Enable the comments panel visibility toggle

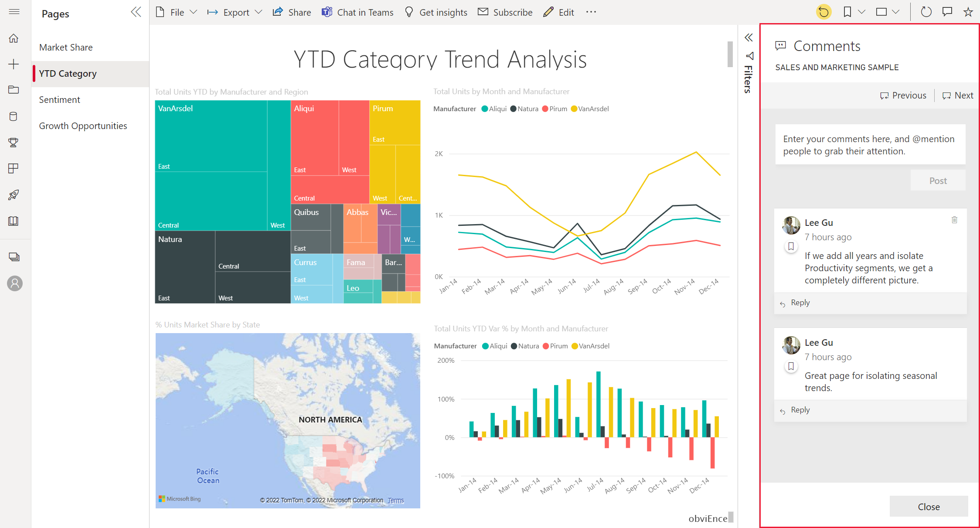[x=946, y=12]
